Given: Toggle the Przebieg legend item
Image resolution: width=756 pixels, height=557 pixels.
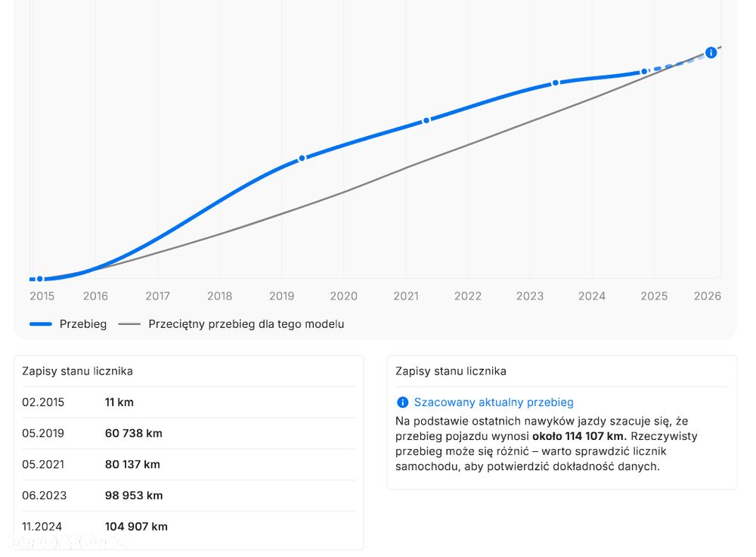Looking at the screenshot, I should 82,324.
